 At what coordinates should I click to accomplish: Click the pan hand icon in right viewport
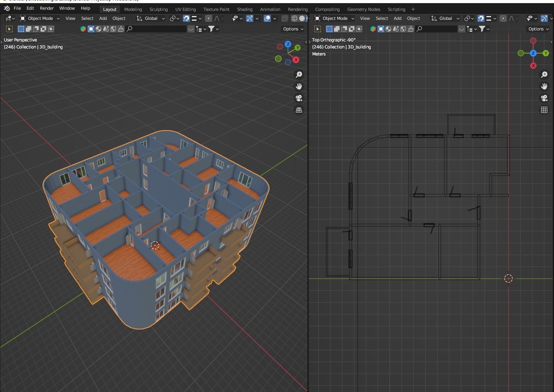(544, 86)
